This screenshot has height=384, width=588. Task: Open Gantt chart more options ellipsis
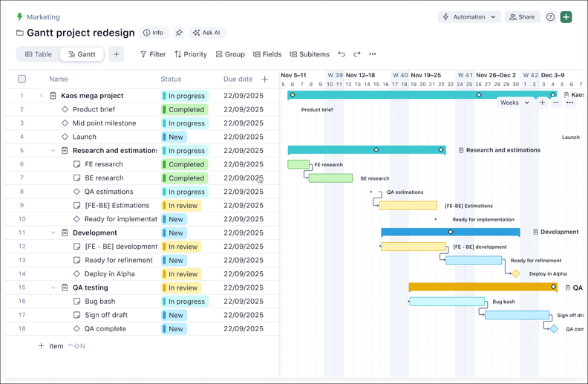tap(569, 102)
